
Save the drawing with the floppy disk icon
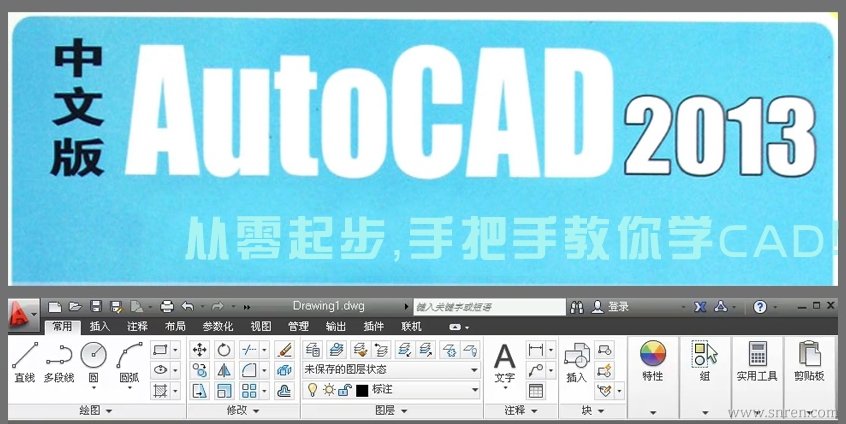coord(95,307)
